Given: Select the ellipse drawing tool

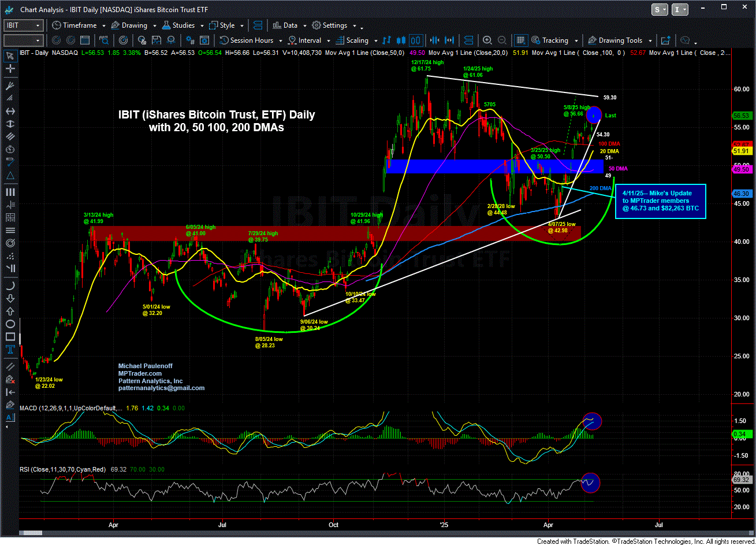Looking at the screenshot, I should [x=11, y=325].
